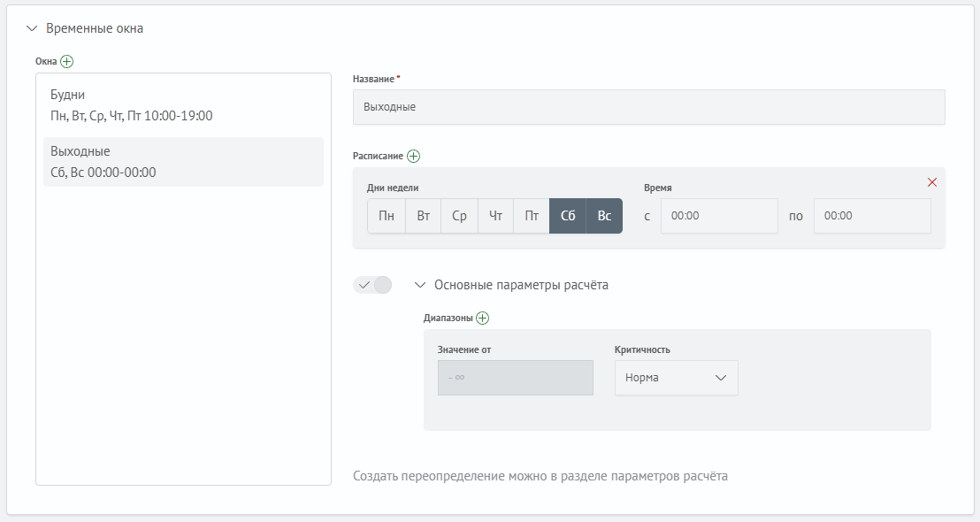
Task: Click the Значение от field
Action: click(x=516, y=378)
